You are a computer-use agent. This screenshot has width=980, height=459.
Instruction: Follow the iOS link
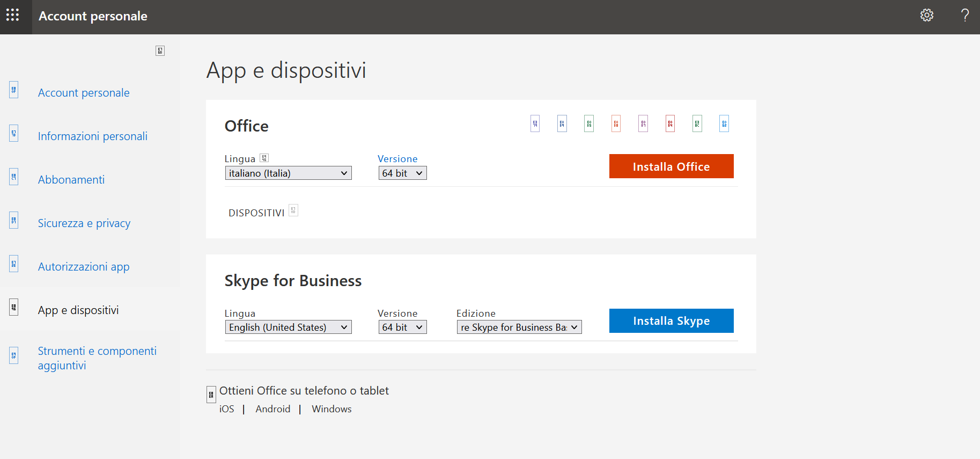click(x=227, y=409)
